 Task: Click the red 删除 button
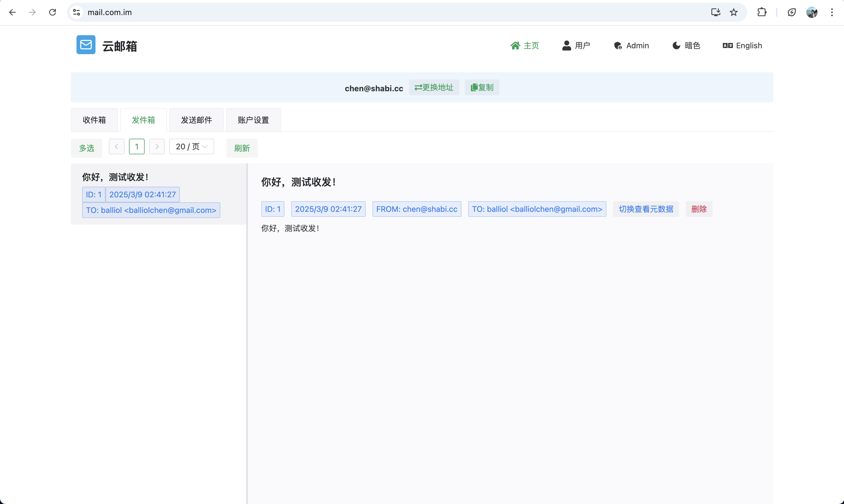(699, 209)
